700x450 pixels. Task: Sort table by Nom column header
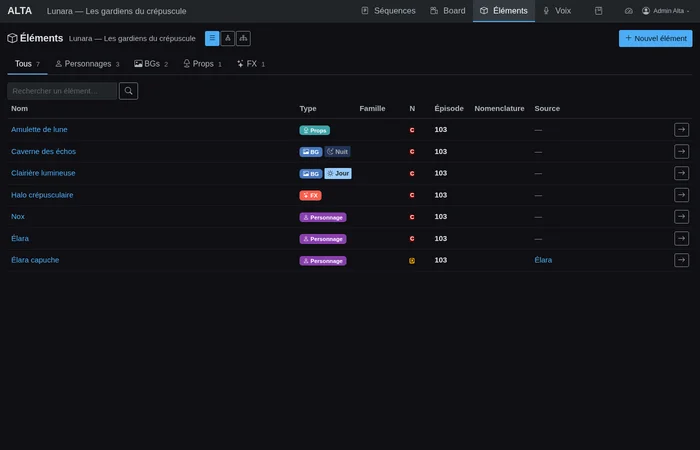(x=20, y=108)
